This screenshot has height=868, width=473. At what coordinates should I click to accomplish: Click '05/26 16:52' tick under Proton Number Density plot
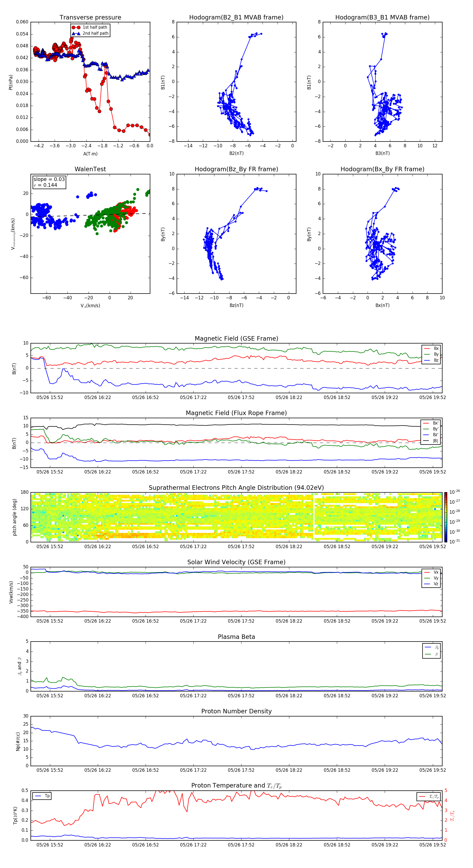(x=145, y=770)
